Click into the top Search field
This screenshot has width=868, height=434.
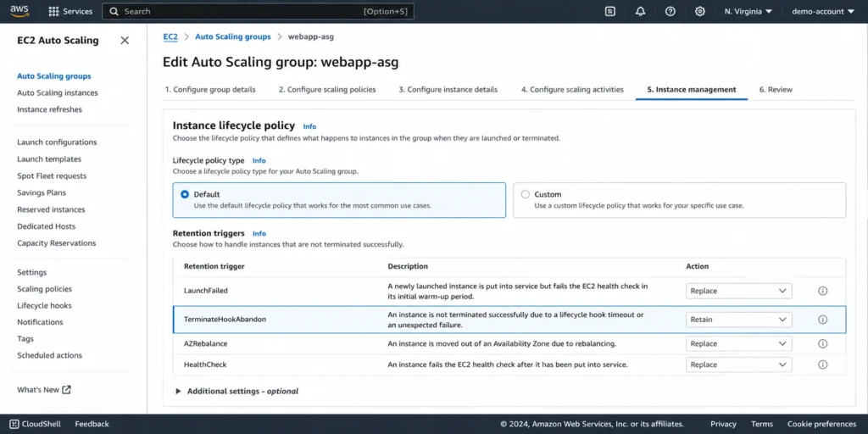[258, 12]
